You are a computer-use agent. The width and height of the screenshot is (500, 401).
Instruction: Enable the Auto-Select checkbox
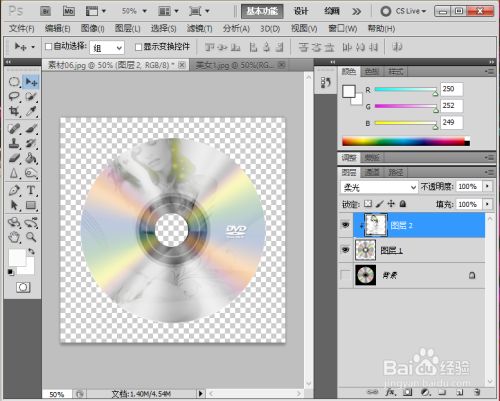click(x=48, y=46)
